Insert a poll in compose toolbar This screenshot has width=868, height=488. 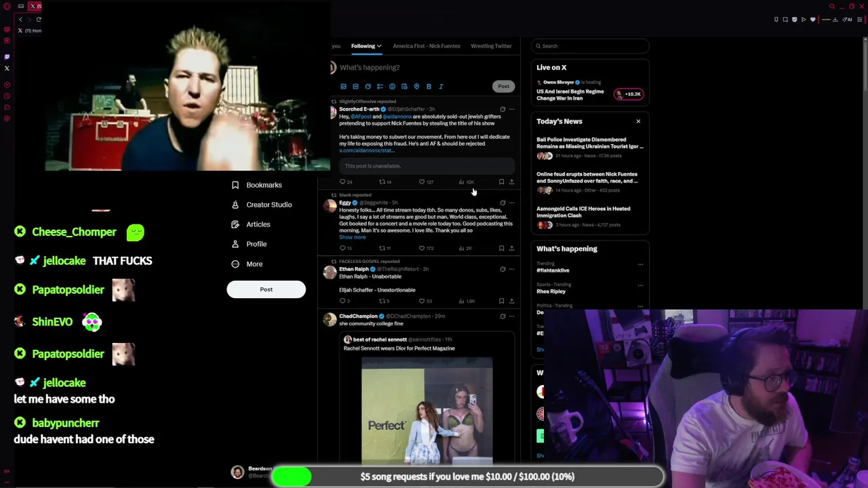pos(380,87)
